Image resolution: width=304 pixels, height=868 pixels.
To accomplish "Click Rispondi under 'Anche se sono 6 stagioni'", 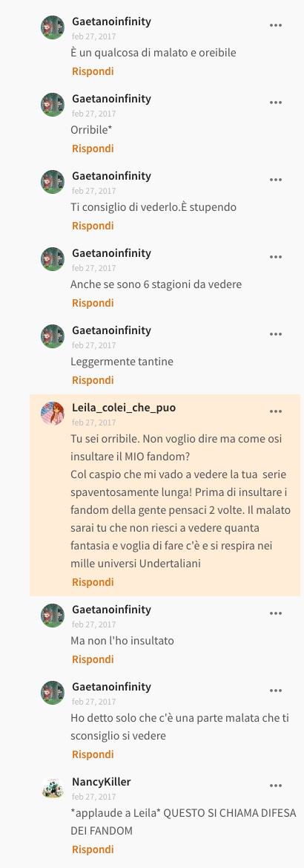I will [93, 303].
